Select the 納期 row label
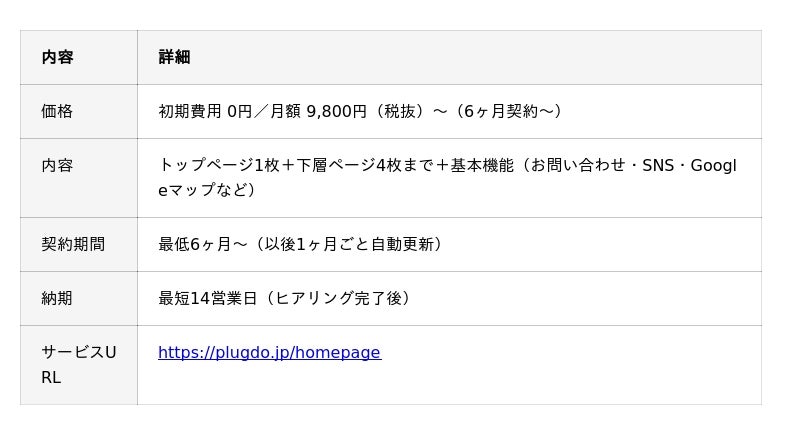Image resolution: width=800 pixels, height=435 pixels. point(57,298)
